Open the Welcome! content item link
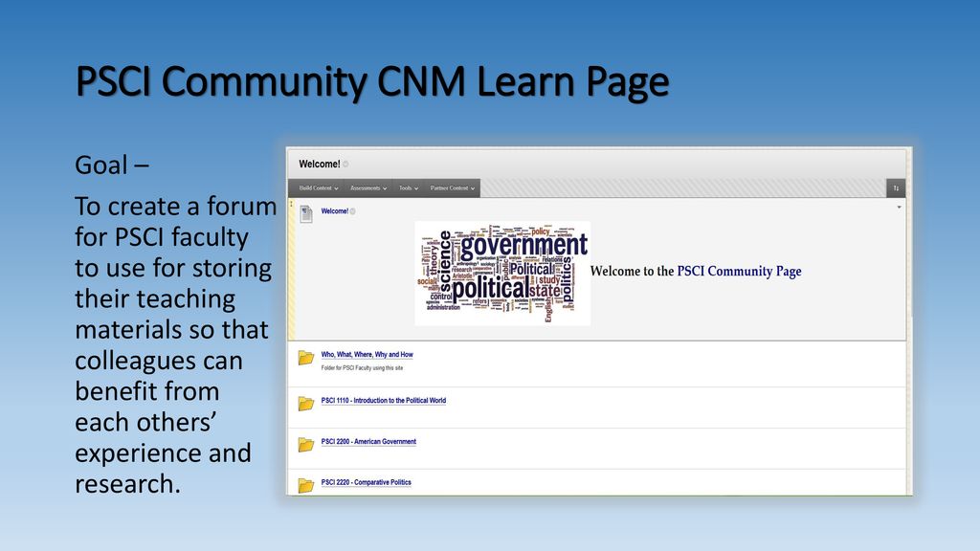Screen dimensions: 980x551 pos(334,211)
